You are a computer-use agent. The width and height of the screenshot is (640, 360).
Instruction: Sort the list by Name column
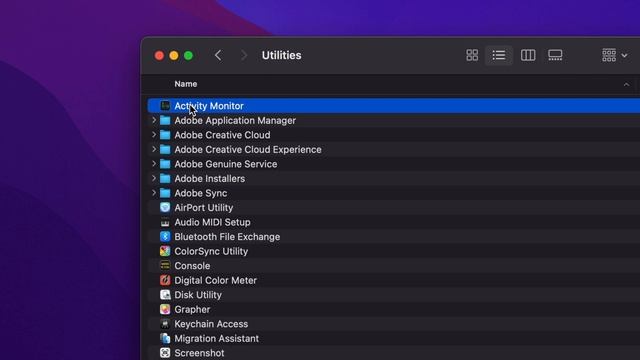(186, 84)
